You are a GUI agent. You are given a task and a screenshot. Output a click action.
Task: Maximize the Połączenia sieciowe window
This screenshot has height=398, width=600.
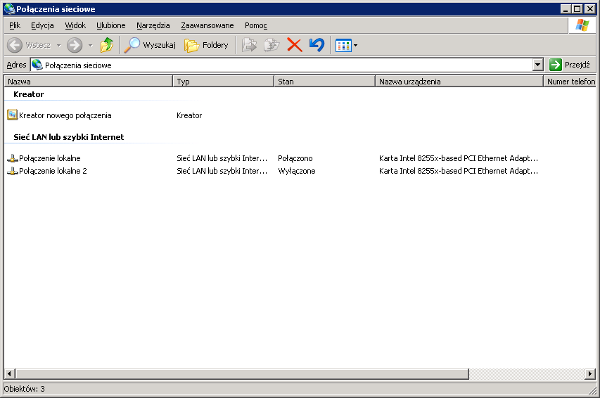(577, 9)
